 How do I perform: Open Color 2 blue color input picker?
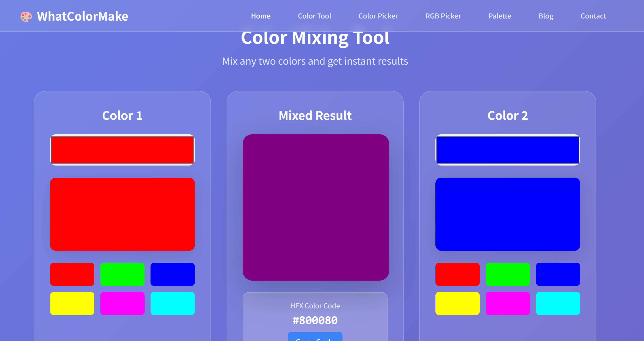click(x=507, y=150)
